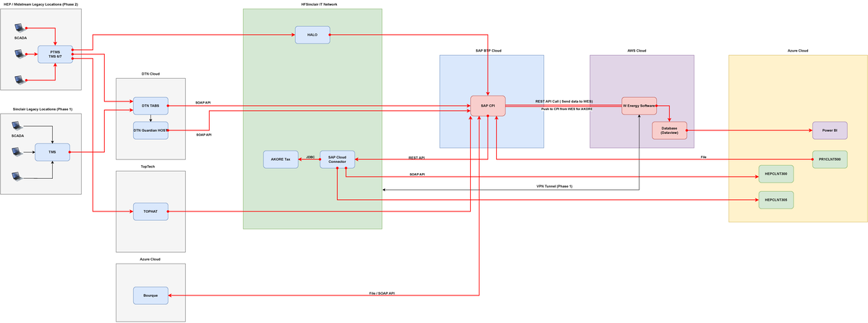
Task: Click the SOAP API label below DTN Guardian HOST
Action: click(x=205, y=135)
